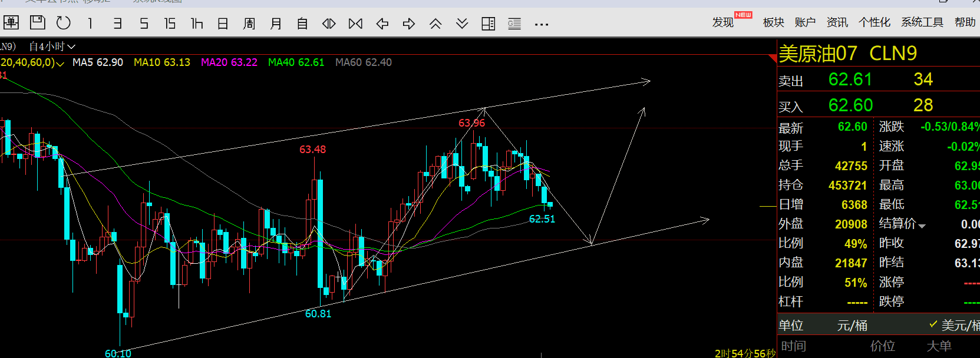The height and width of the screenshot is (358, 980).
Task: Click the 卖出 price 62.61
Action: [x=850, y=79]
